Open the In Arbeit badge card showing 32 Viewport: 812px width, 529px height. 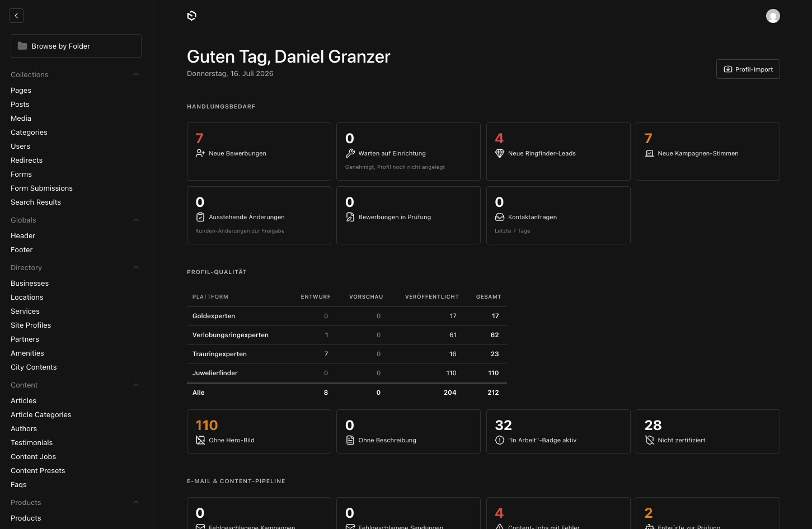click(x=558, y=431)
